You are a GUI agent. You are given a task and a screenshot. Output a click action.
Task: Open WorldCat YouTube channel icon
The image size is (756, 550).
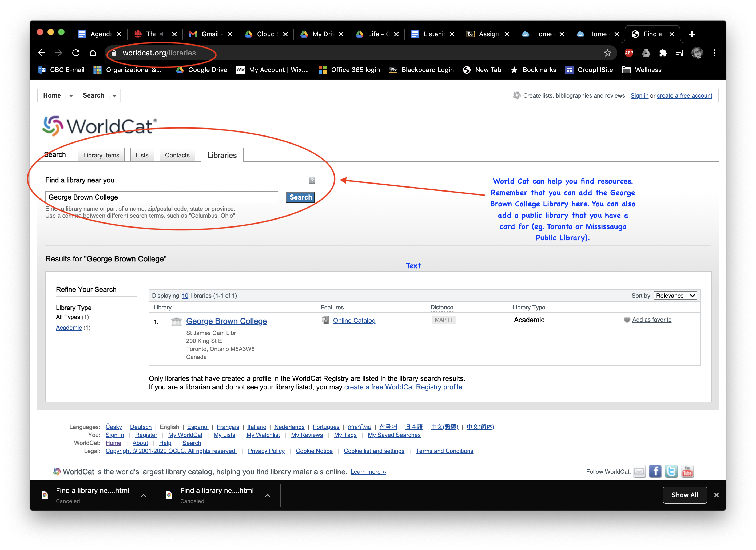coord(687,472)
